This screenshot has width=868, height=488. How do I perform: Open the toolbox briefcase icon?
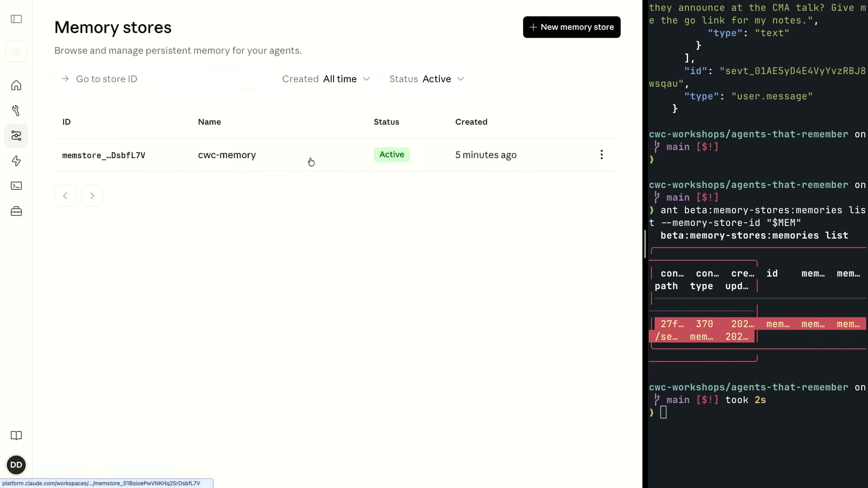pyautogui.click(x=16, y=211)
